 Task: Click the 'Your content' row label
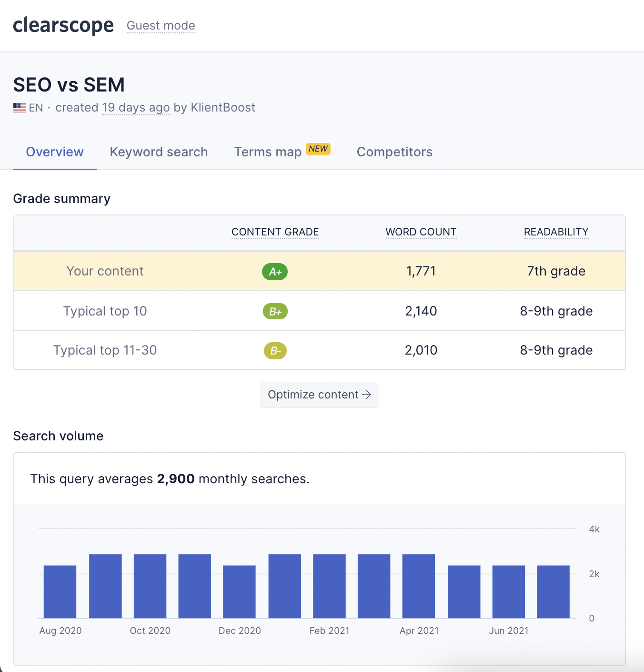105,271
